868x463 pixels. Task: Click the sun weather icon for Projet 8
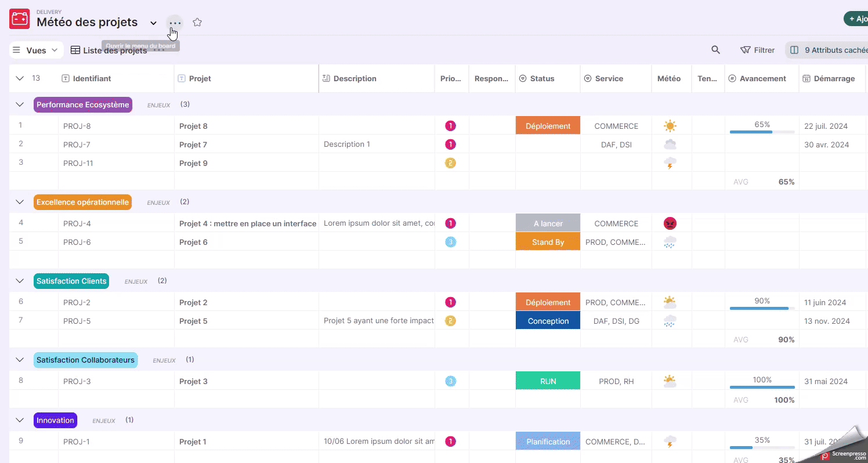(670, 126)
